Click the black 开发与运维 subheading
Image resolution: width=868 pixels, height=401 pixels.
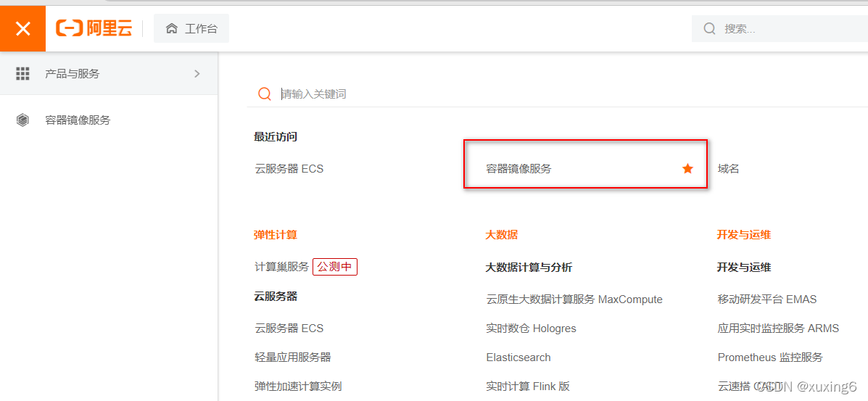(743, 268)
